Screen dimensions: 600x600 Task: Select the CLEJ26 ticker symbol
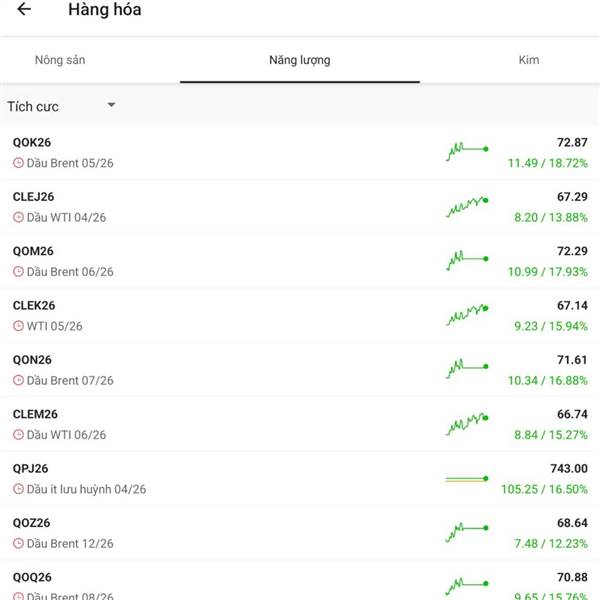point(33,197)
